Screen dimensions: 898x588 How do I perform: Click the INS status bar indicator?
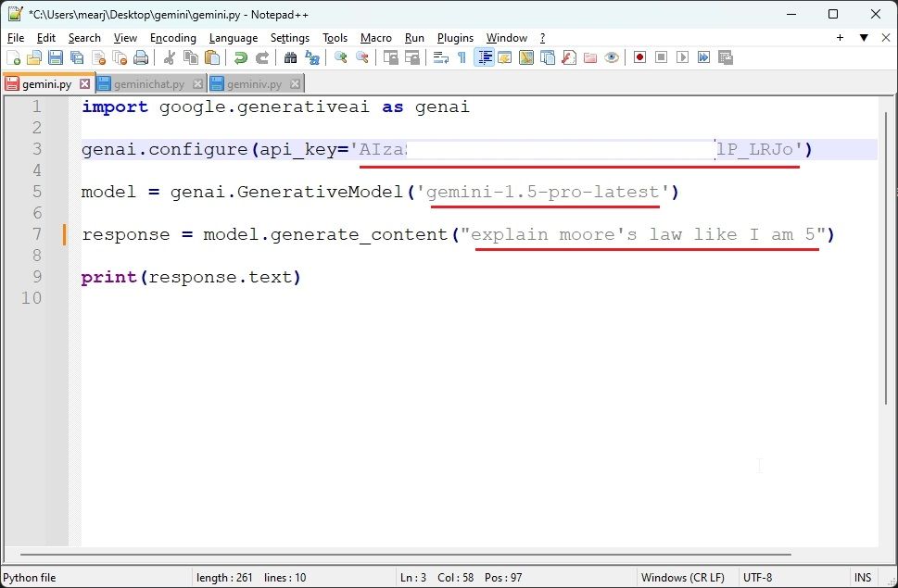point(863,577)
